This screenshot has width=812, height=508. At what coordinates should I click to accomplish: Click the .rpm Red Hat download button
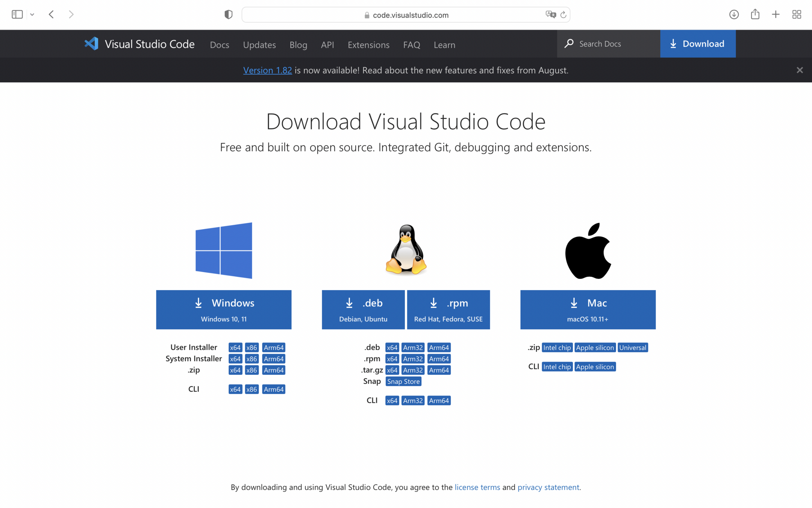pos(448,309)
